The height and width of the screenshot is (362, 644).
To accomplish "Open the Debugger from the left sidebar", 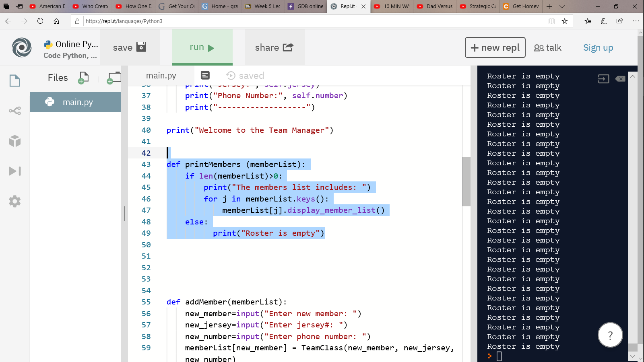I will pyautogui.click(x=15, y=171).
